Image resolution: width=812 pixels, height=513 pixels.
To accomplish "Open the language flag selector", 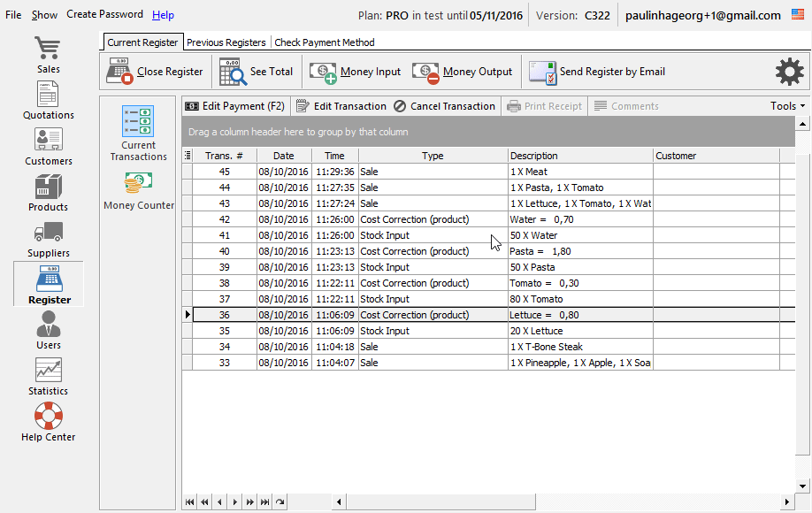I will [798, 15].
